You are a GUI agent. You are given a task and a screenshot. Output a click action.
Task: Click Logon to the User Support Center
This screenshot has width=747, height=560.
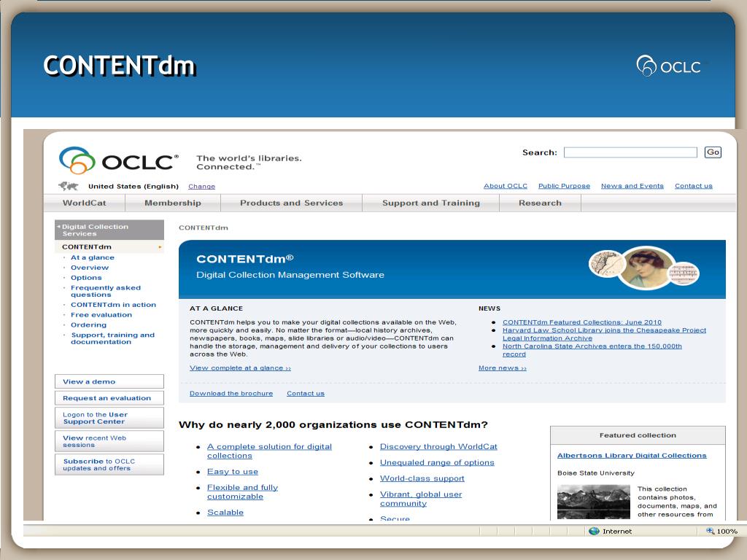pyautogui.click(x=109, y=418)
